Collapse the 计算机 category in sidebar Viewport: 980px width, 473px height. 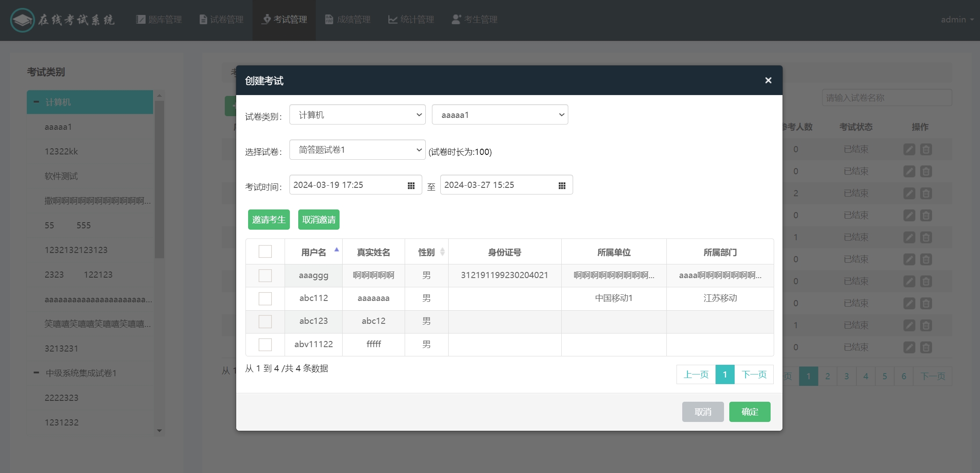pyautogui.click(x=37, y=102)
